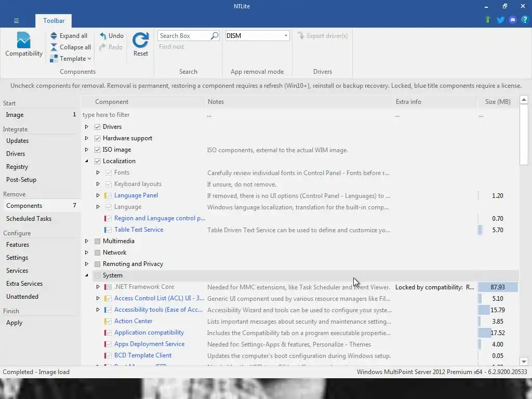Click the magnifier in Search Box

[x=215, y=36]
